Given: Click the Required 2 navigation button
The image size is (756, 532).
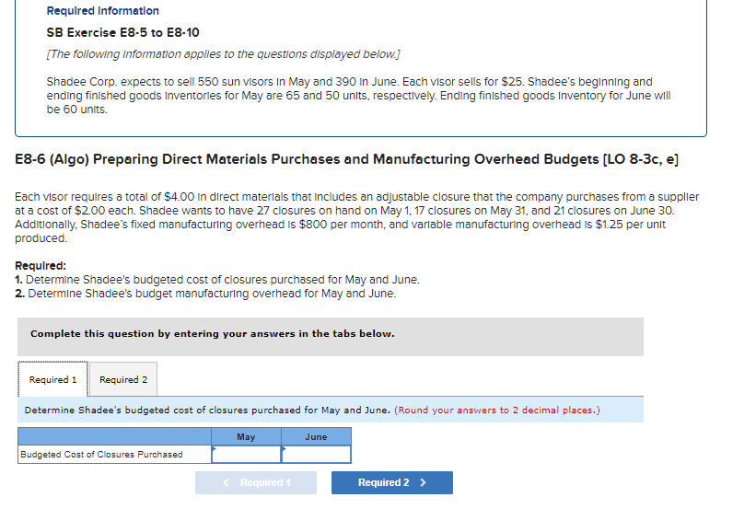Looking at the screenshot, I should click(x=391, y=482).
